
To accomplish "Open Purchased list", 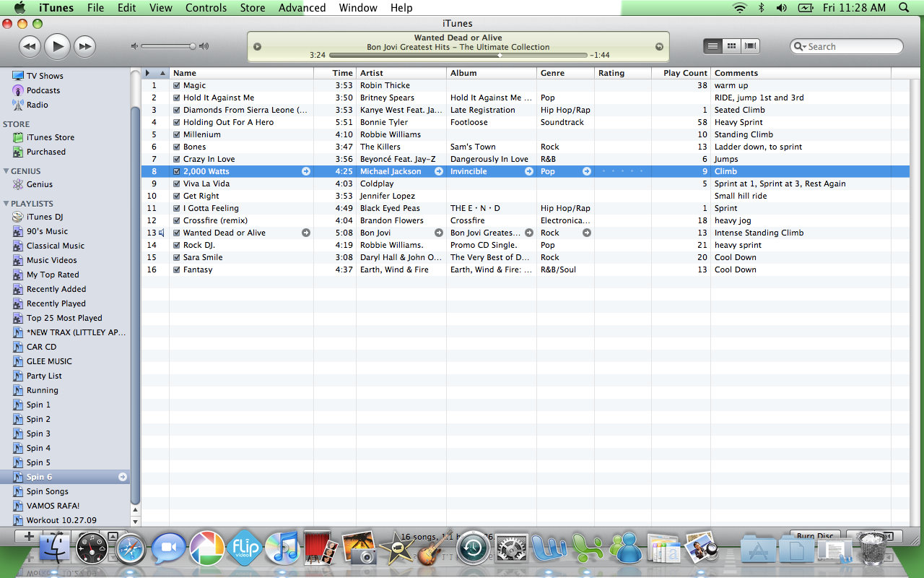I will pyautogui.click(x=46, y=152).
